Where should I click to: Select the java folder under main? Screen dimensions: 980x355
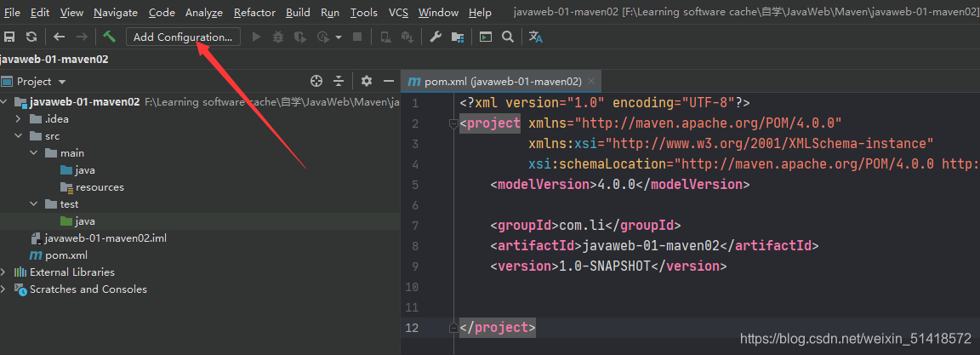[77, 170]
